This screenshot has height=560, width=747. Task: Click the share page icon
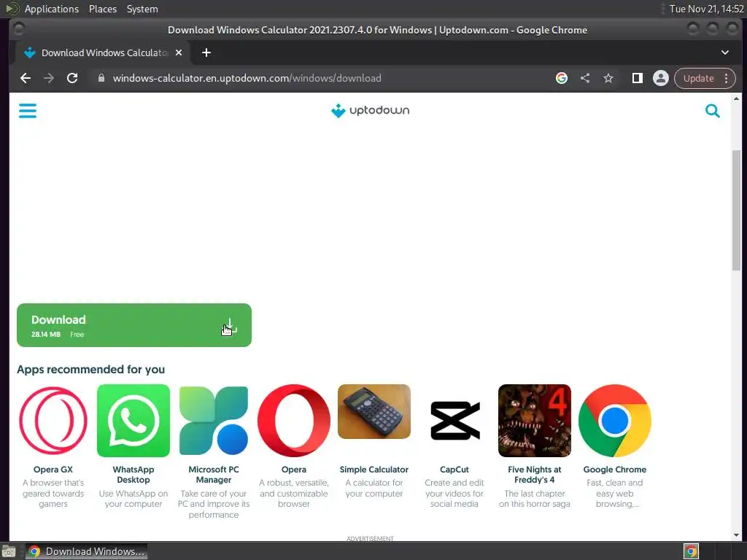point(585,78)
